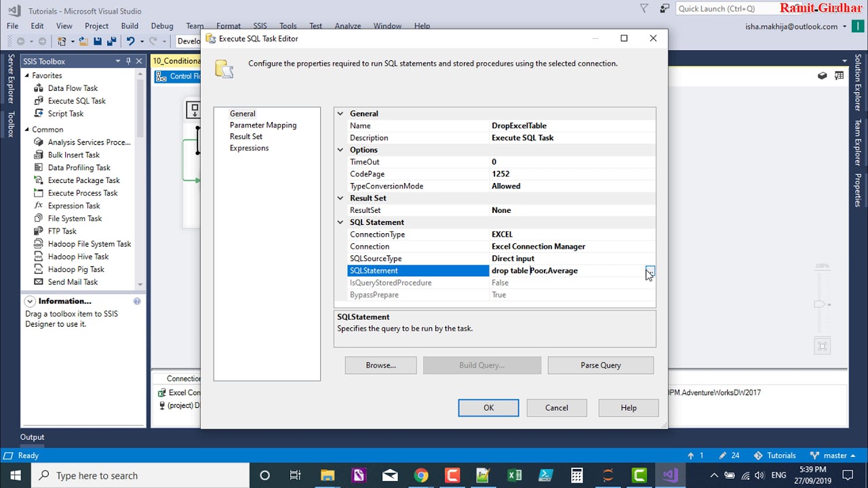This screenshot has height=488, width=868.
Task: Click the Browse... button
Action: point(380,365)
